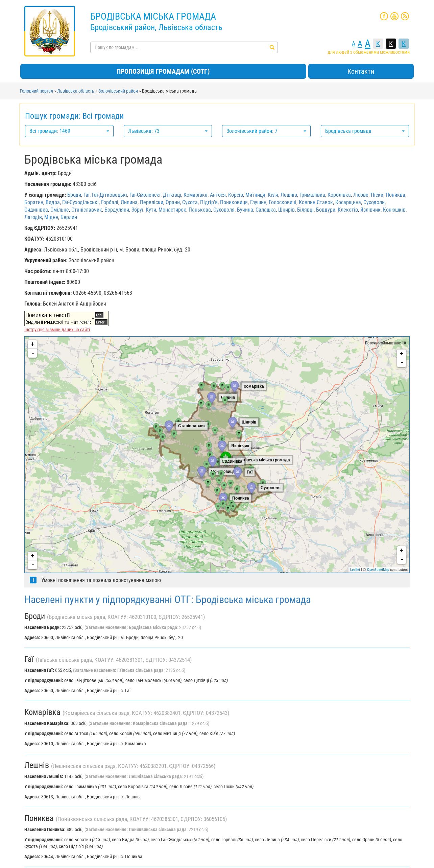
Task: Click the Гаї map marker pin
Action: (x=238, y=472)
